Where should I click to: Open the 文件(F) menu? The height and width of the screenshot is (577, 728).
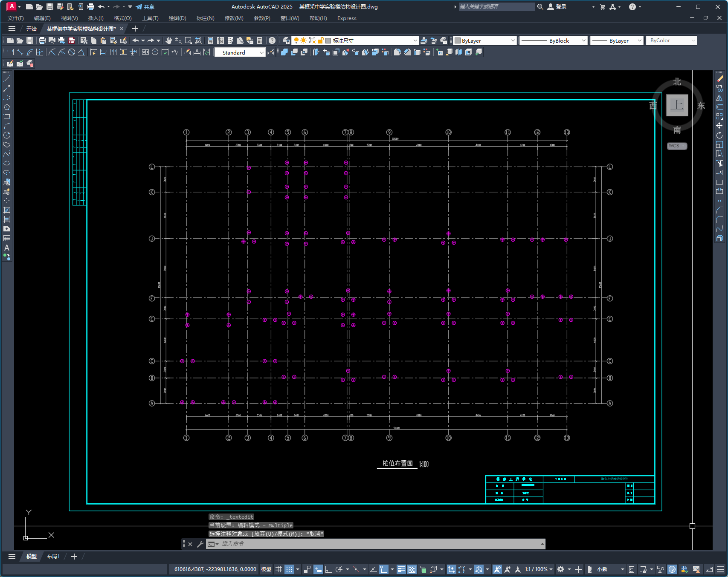[x=16, y=18]
